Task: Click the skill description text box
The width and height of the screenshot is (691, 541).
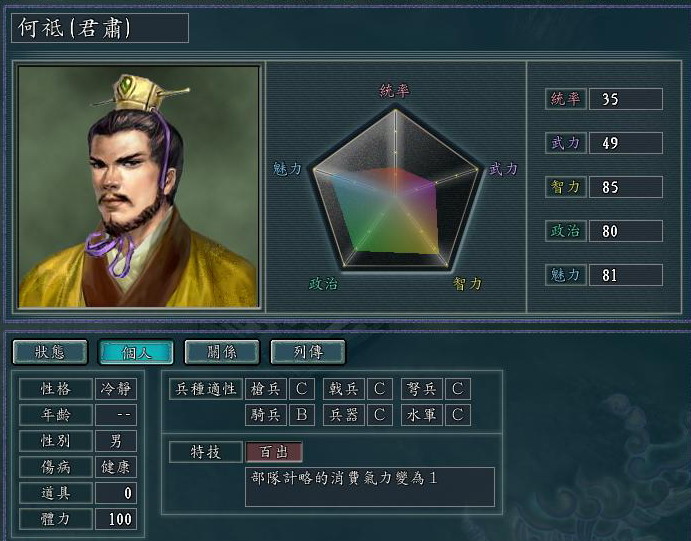Action: point(370,487)
